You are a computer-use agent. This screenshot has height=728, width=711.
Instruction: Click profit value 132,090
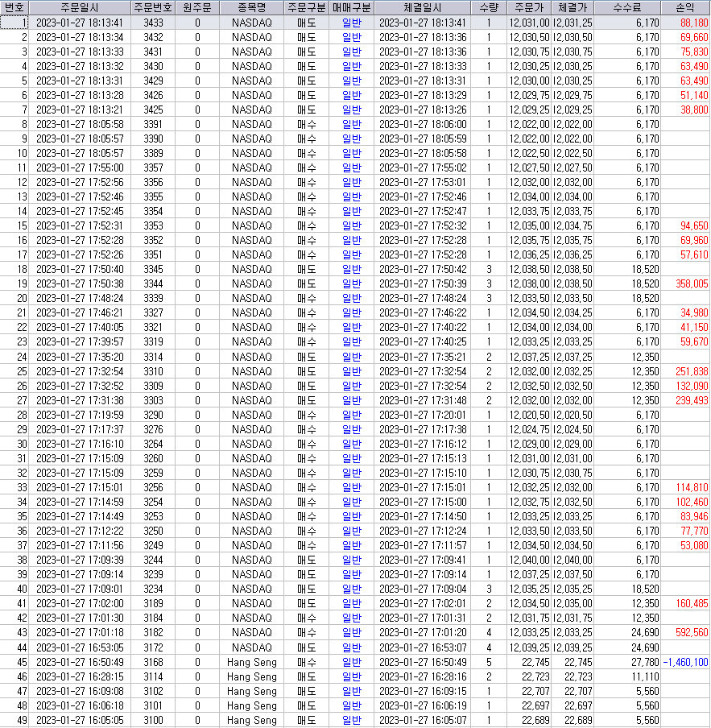coord(692,386)
